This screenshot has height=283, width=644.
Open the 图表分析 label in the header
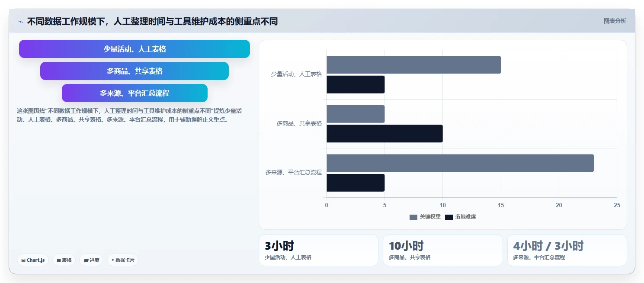click(x=615, y=21)
